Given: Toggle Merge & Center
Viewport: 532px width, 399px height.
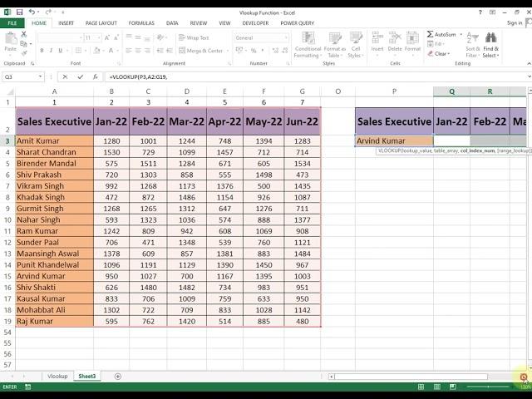Looking at the screenshot, I should 201,51.
